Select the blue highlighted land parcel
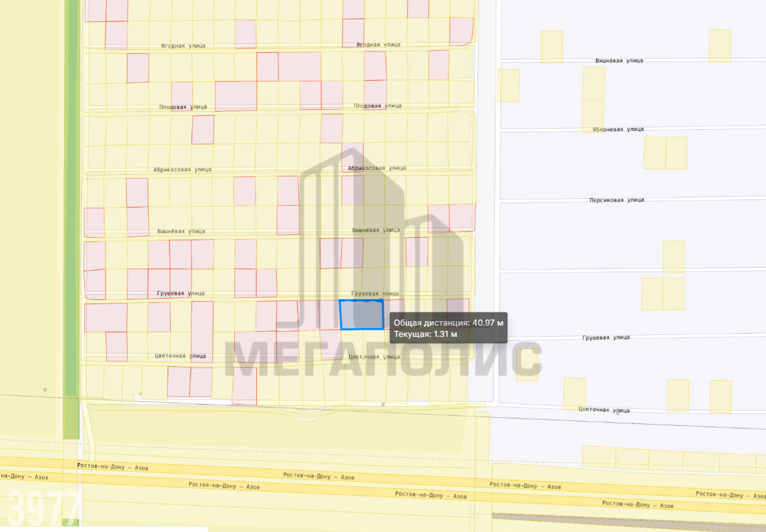 (x=361, y=314)
